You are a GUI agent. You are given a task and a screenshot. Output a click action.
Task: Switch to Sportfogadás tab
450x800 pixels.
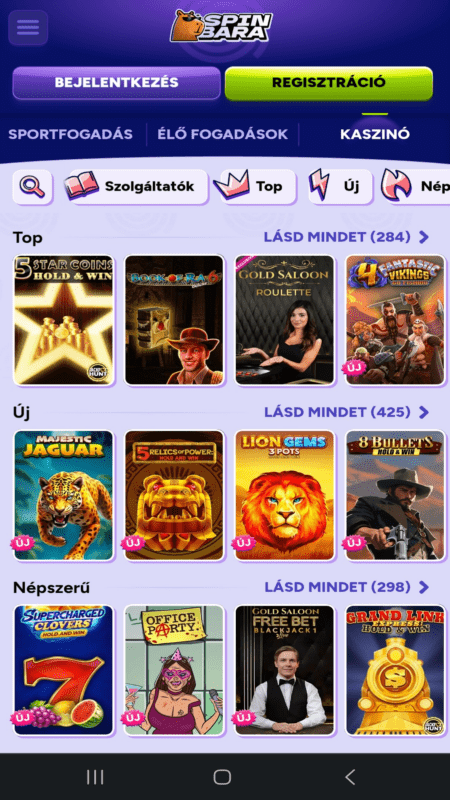(x=70, y=134)
